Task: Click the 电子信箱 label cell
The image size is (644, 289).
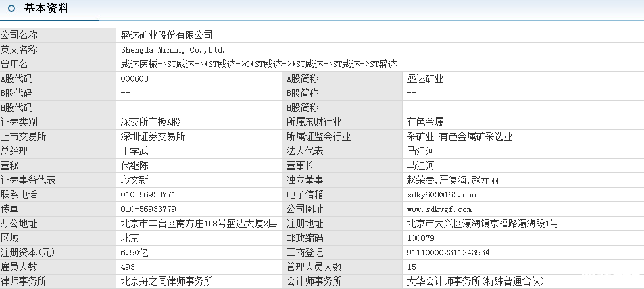Action: click(342, 194)
